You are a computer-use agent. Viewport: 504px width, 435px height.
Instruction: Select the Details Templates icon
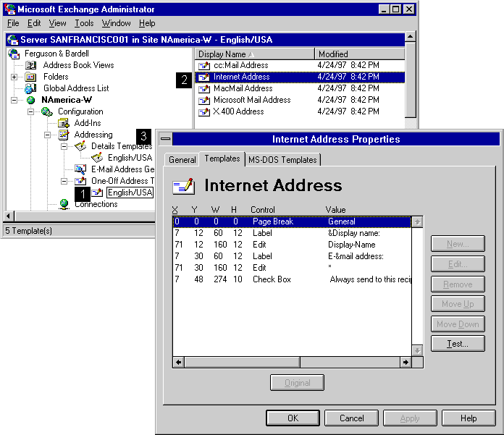tap(80, 146)
